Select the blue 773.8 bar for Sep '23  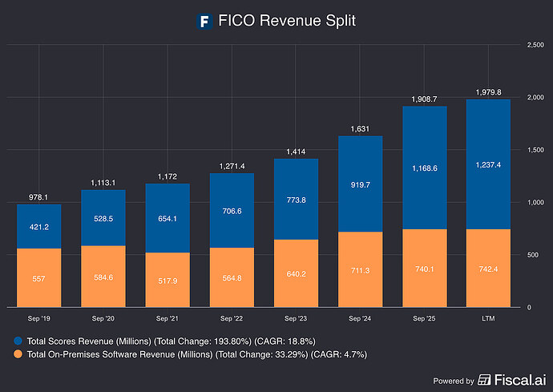tap(296, 200)
